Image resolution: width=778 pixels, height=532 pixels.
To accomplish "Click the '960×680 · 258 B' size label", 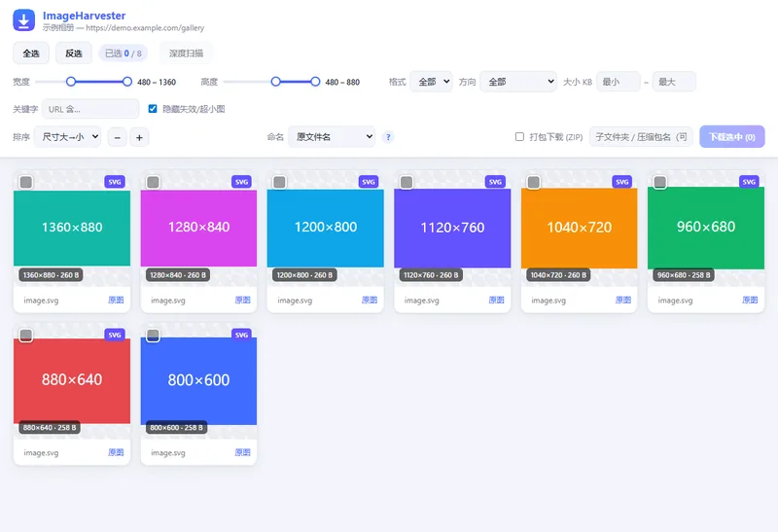I will point(684,274).
